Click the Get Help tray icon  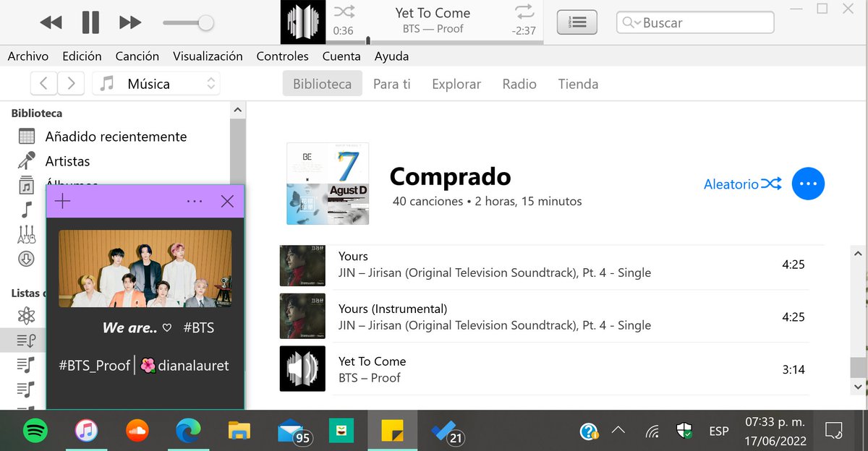(x=589, y=431)
